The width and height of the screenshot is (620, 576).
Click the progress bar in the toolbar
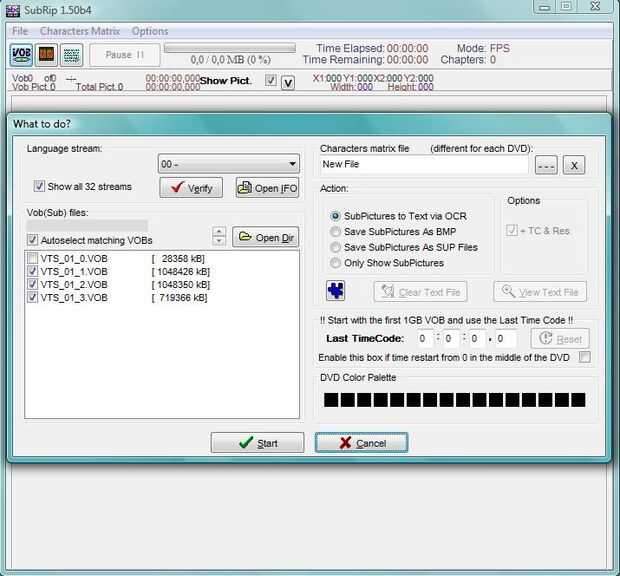[x=230, y=48]
